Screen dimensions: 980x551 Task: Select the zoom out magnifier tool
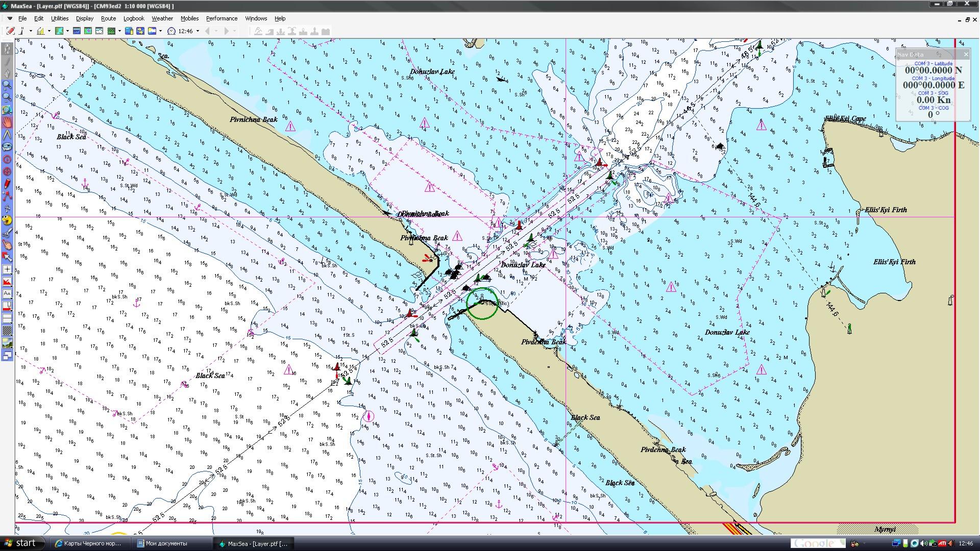(7, 97)
